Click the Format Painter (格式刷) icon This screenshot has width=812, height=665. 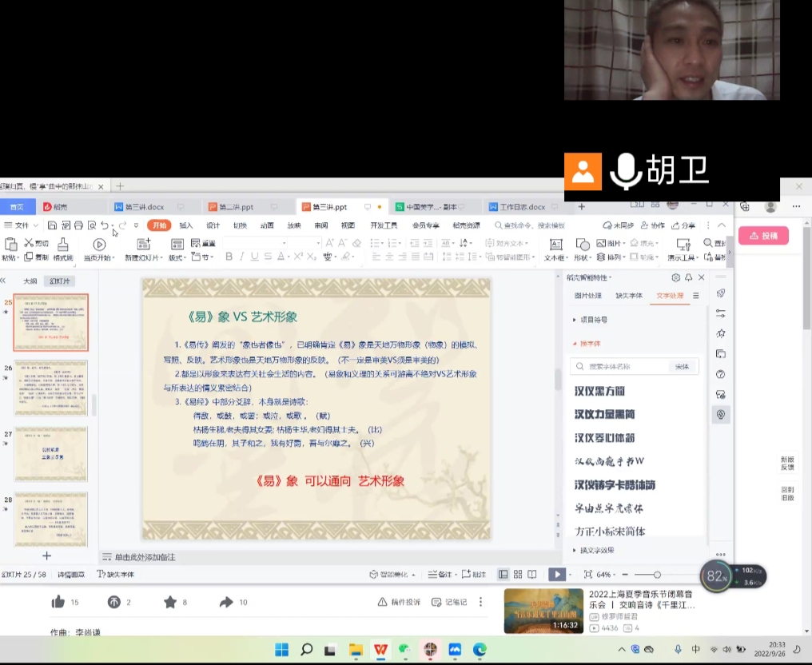(63, 245)
